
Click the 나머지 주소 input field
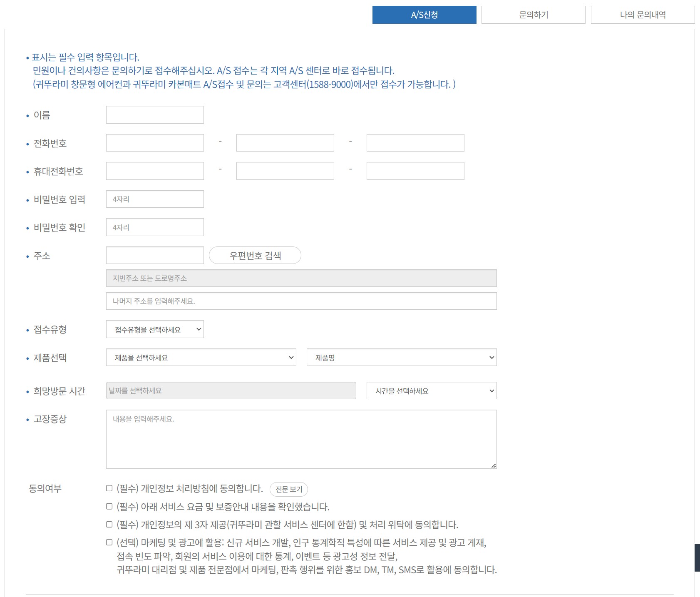click(301, 301)
